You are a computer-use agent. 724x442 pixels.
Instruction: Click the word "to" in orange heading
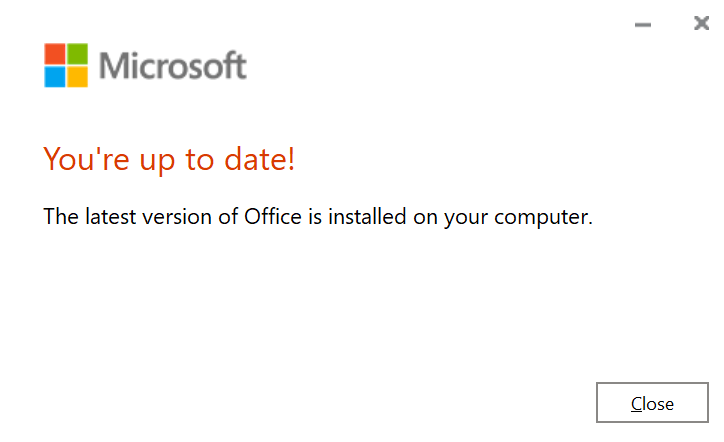point(204,160)
